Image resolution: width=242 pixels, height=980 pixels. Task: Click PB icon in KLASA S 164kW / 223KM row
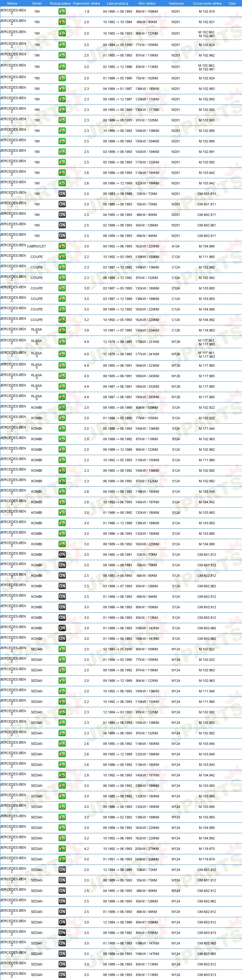click(62, 365)
